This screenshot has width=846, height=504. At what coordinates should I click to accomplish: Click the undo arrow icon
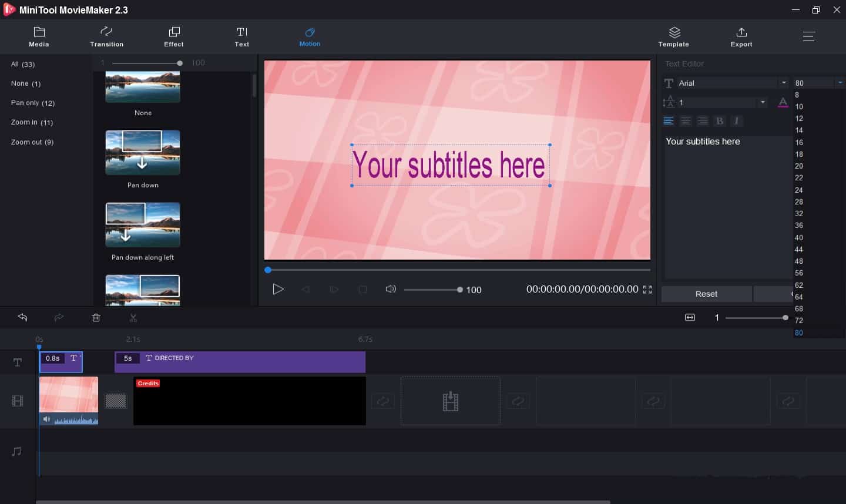(x=22, y=317)
